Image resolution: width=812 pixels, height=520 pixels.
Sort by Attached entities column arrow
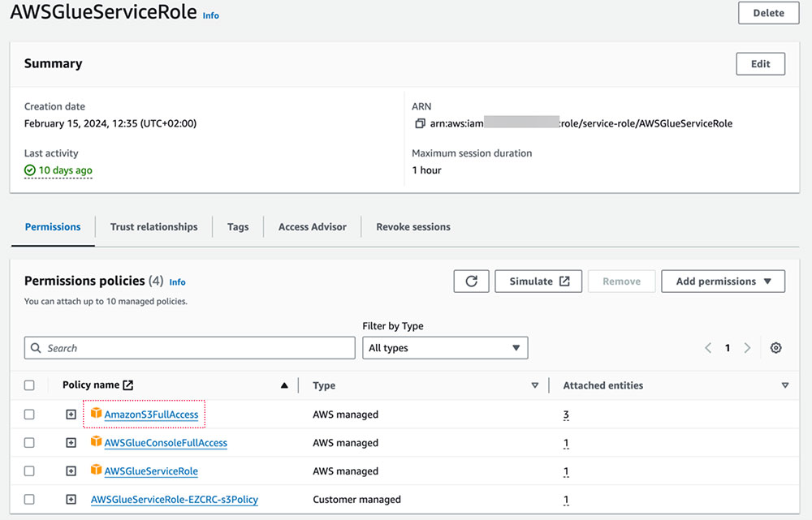785,385
